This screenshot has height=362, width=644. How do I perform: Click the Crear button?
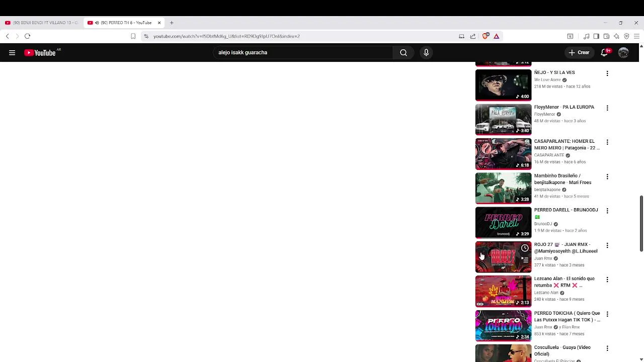pyautogui.click(x=579, y=52)
